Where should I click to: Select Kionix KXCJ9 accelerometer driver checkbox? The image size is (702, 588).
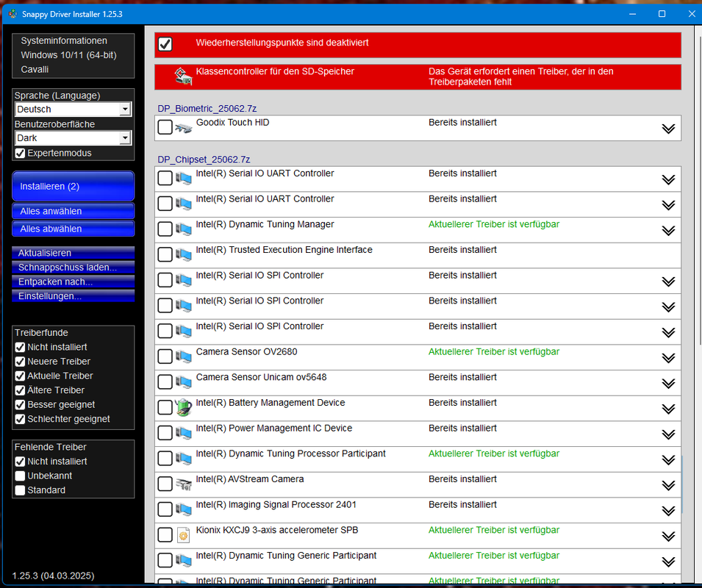click(x=165, y=535)
